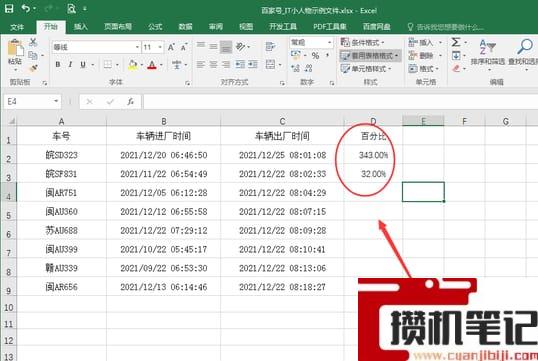The image size is (538, 361).
Task: Open Conditional Formatting menu
Action: click(x=362, y=43)
